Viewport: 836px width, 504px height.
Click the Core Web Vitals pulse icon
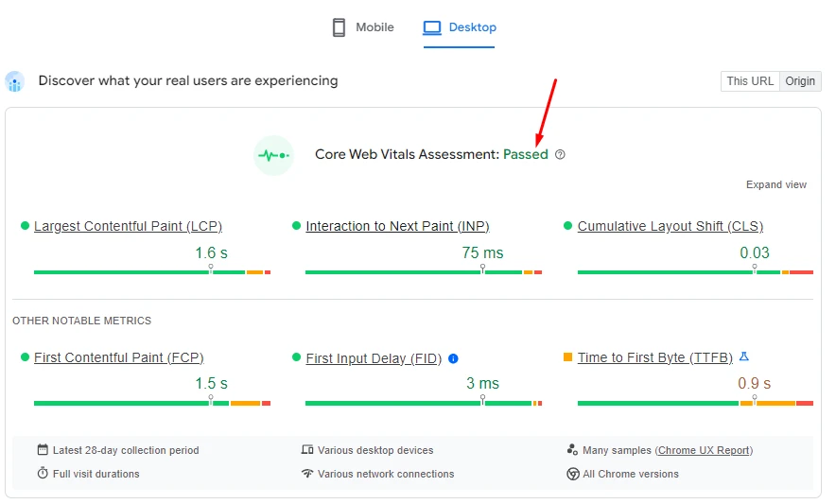tap(273, 155)
